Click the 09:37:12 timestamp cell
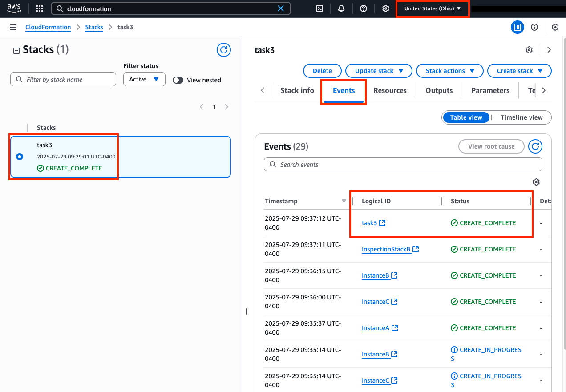Image resolution: width=566 pixels, height=392 pixels. (x=303, y=223)
